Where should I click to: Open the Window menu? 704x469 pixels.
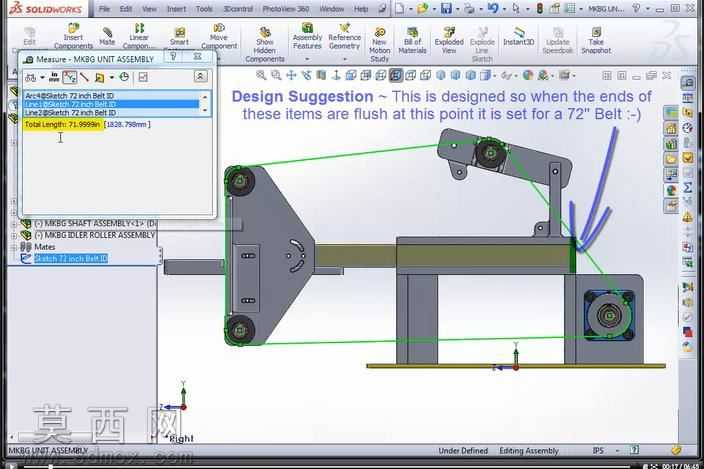(x=332, y=9)
